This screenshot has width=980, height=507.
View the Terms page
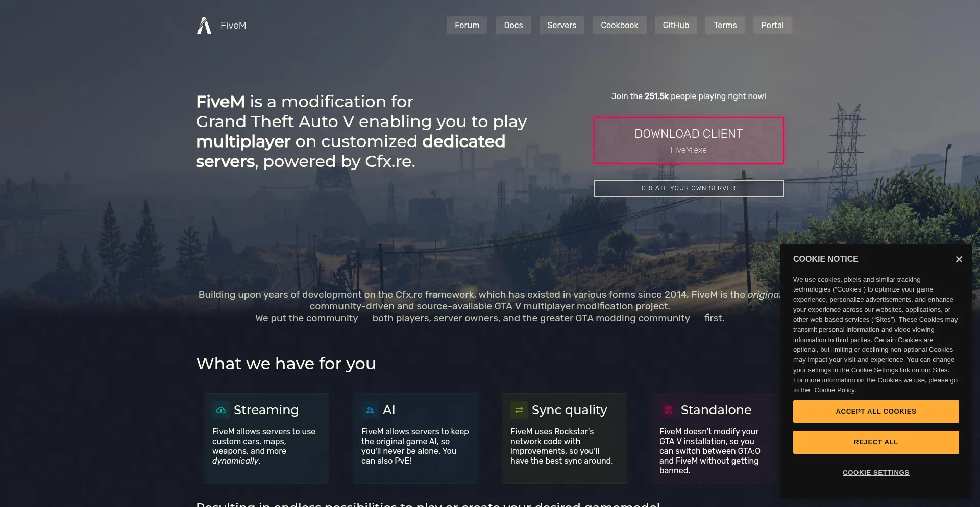[725, 26]
